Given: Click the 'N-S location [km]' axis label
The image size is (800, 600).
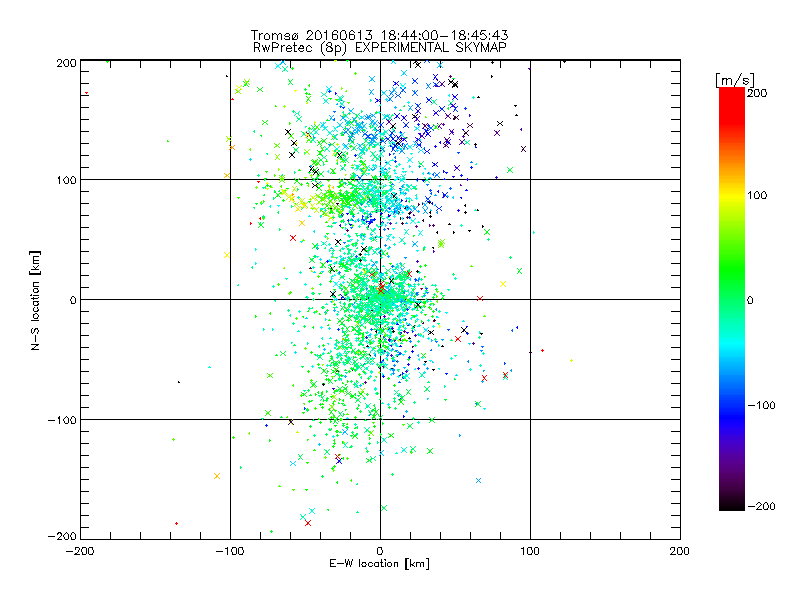Looking at the screenshot, I should [x=35, y=301].
